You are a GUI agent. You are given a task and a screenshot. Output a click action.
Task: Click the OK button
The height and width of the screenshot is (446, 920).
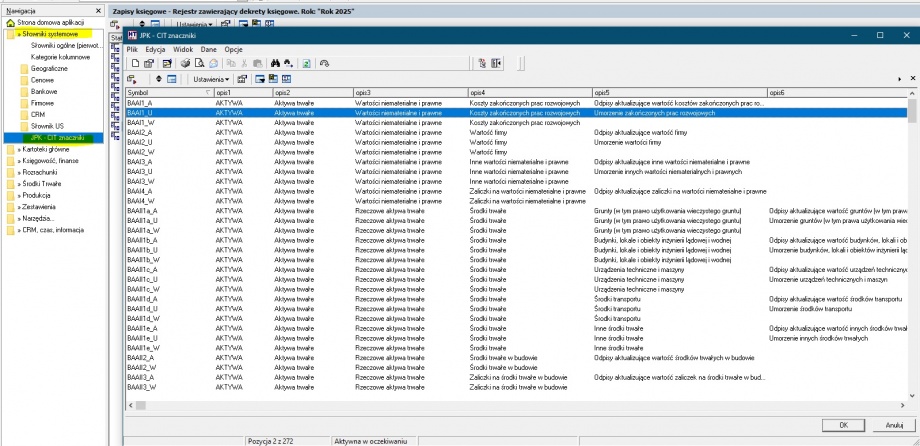[843, 424]
